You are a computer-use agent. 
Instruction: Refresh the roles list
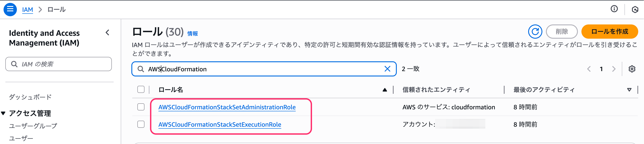tap(535, 32)
